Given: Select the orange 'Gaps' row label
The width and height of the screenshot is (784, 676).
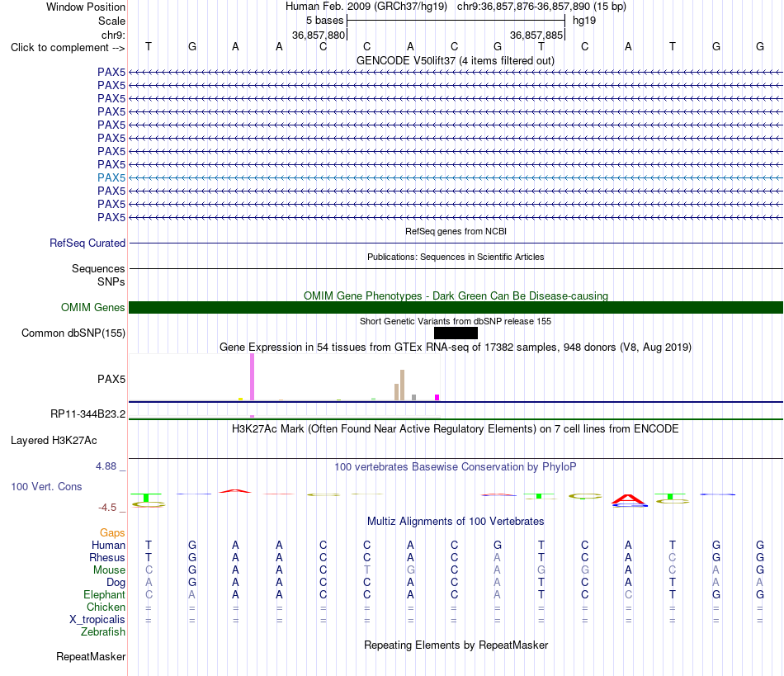Looking at the screenshot, I should (112, 533).
